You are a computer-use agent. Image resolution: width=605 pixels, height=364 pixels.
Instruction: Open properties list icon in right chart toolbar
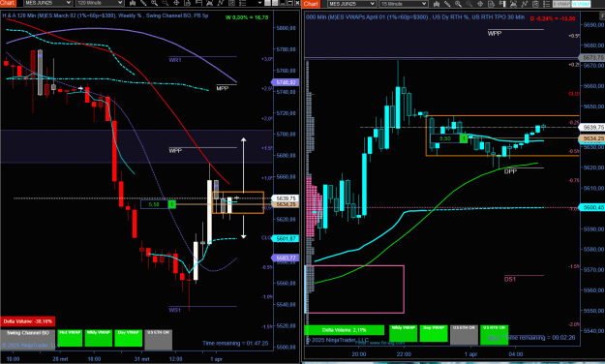546,4
